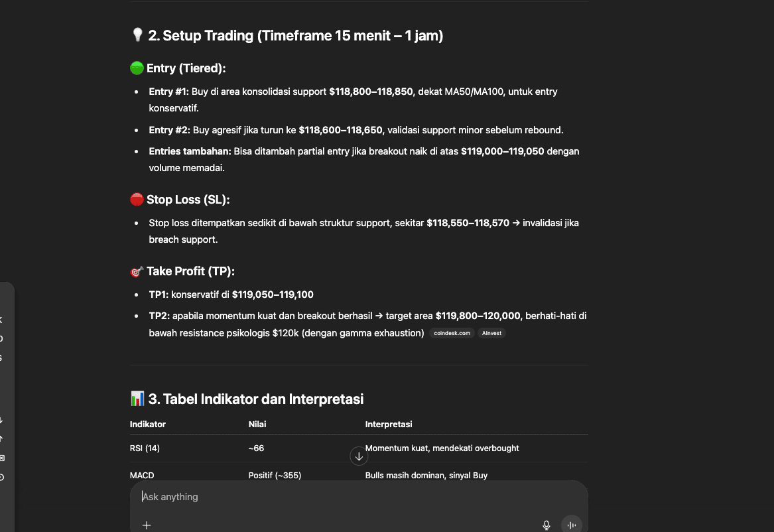Focus the "Ask anything" message field
This screenshot has width=774, height=532.
pyautogui.click(x=358, y=497)
